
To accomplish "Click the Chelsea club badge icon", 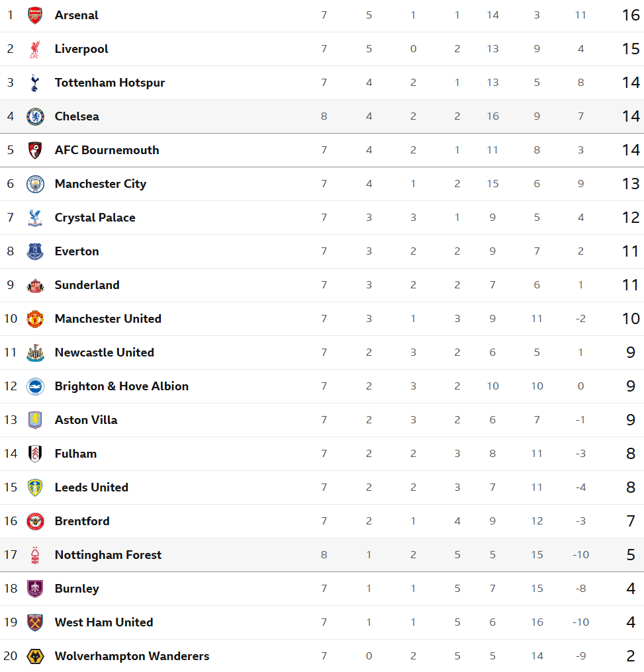I will click(35, 116).
